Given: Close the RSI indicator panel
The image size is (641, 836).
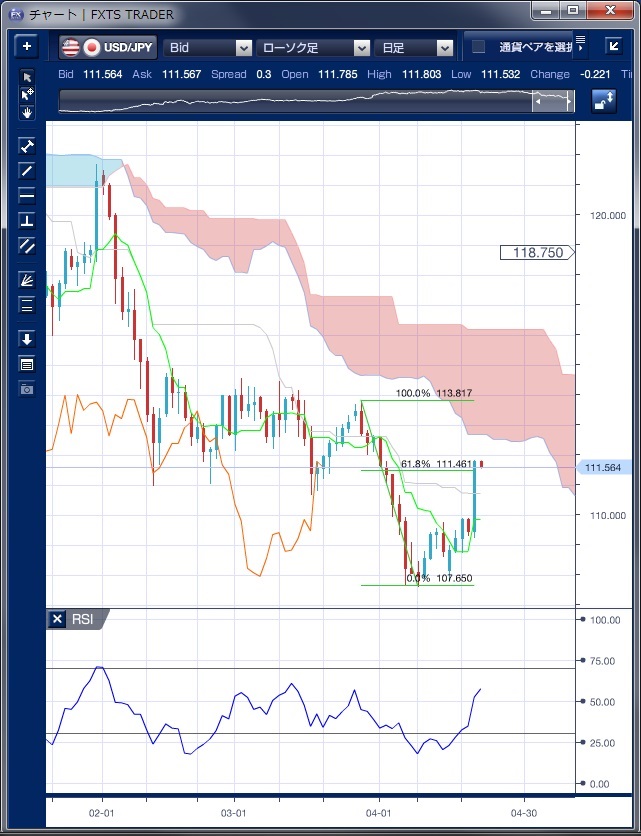Looking at the screenshot, I should [57, 620].
